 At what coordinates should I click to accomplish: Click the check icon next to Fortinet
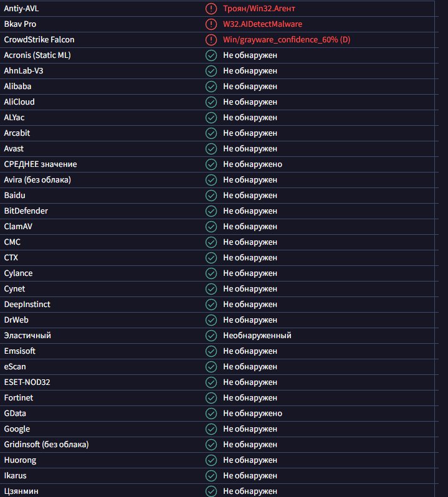[x=211, y=398]
